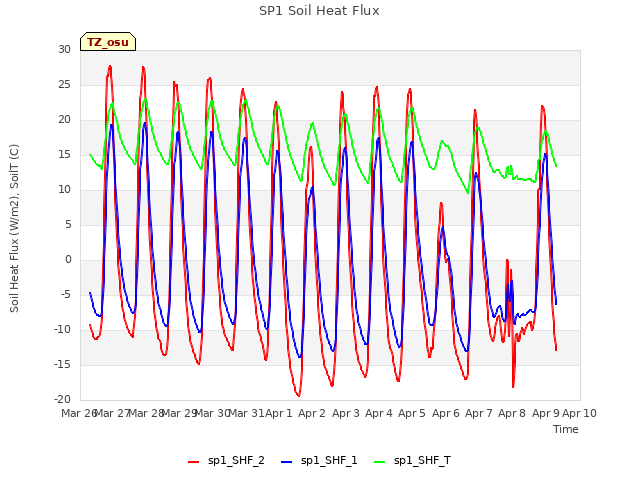Screen dimensions: 640x480
Task: Click the 30 y-axis tick label
Action: pos(64,49)
